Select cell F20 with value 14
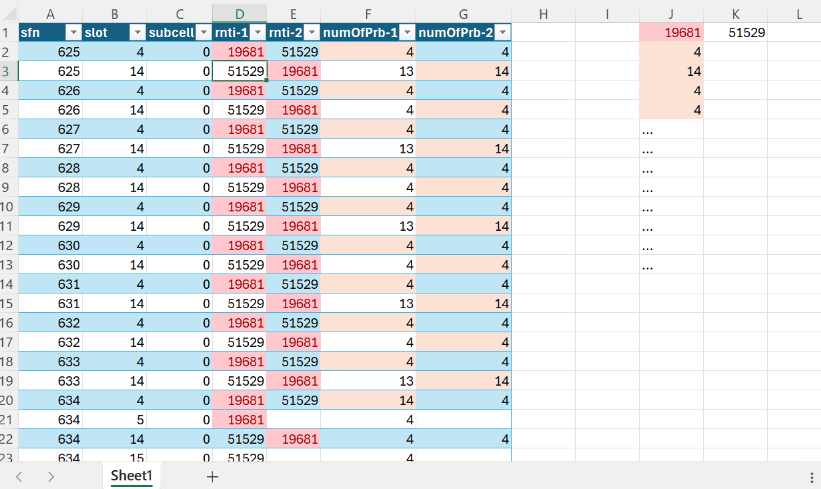The height and width of the screenshot is (489, 821). (x=368, y=401)
